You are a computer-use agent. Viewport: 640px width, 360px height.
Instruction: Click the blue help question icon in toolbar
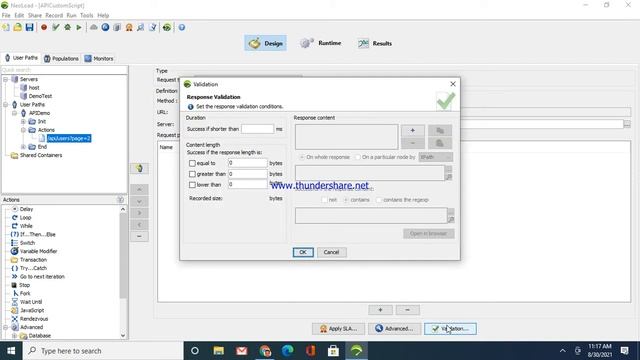(182, 27)
